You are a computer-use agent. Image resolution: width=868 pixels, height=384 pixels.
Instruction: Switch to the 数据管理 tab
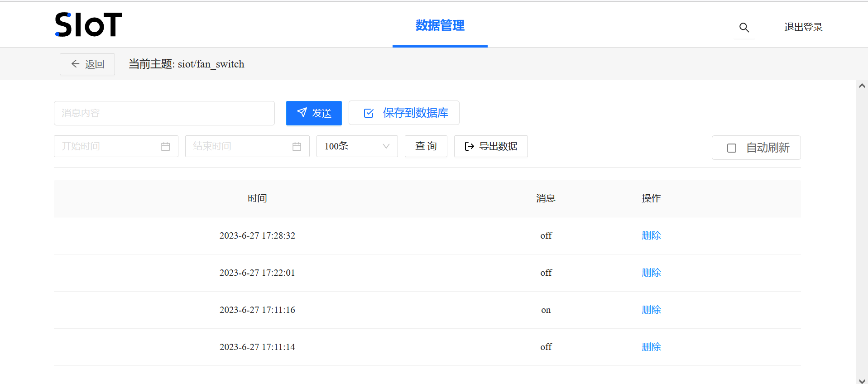coord(440,25)
